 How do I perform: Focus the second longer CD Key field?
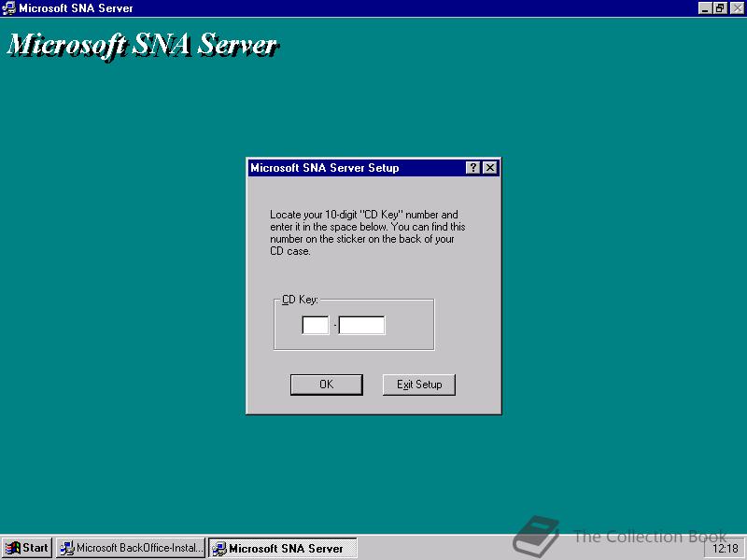[x=361, y=325]
